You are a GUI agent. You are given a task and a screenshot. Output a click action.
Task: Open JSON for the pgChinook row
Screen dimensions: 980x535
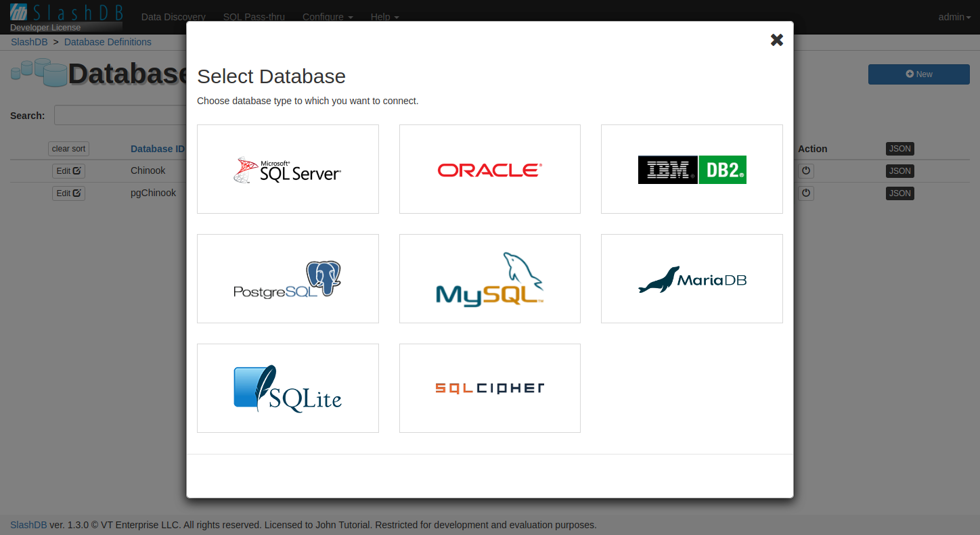click(x=899, y=193)
